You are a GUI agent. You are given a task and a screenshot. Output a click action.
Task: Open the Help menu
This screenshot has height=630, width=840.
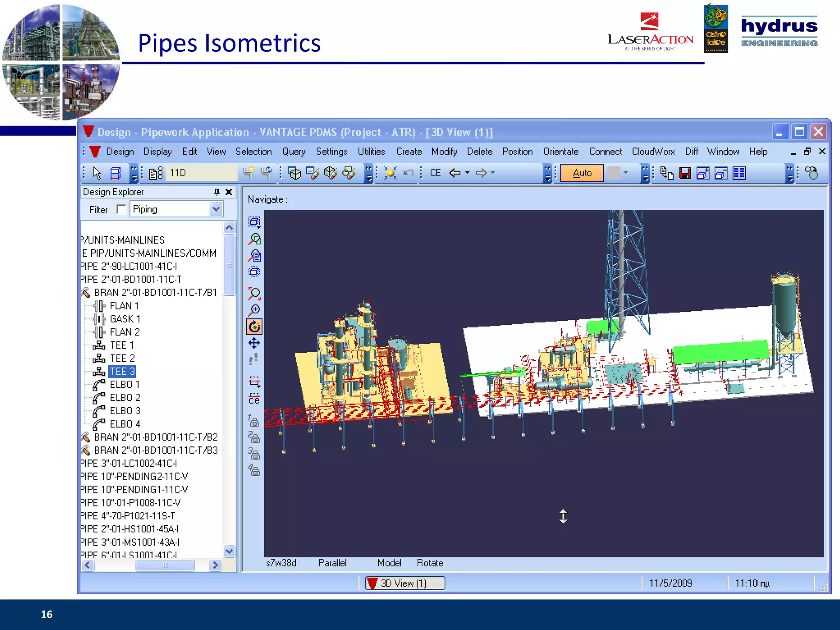(x=758, y=152)
